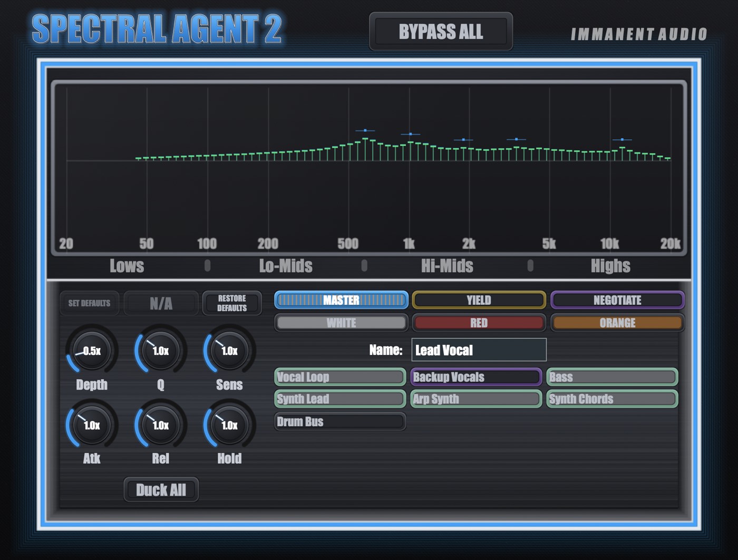Image resolution: width=738 pixels, height=560 pixels.
Task: Click the crossover handle between Hi-Mids and Highs
Action: 530,266
